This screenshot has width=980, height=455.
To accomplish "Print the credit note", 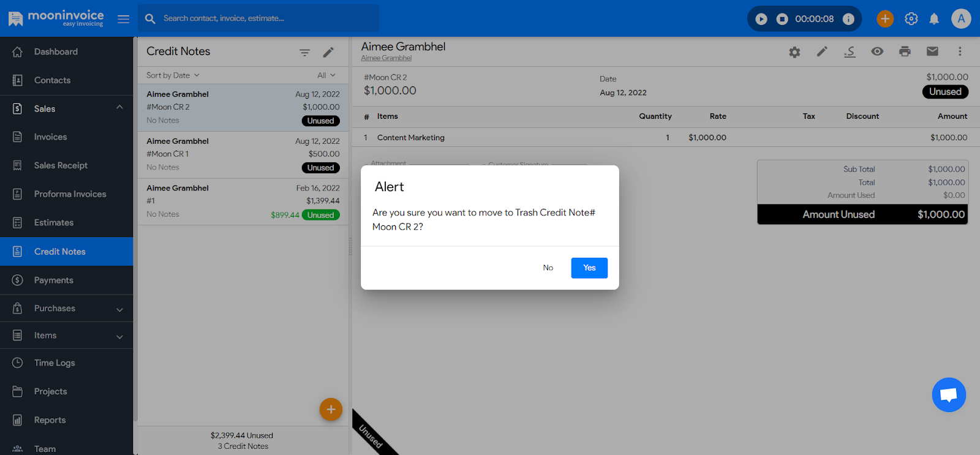I will coord(905,51).
